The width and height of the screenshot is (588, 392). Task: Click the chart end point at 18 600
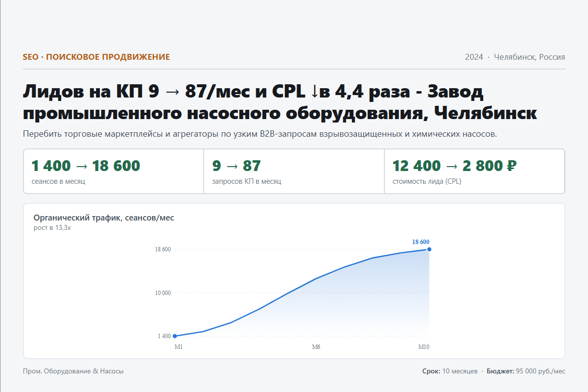[429, 249]
